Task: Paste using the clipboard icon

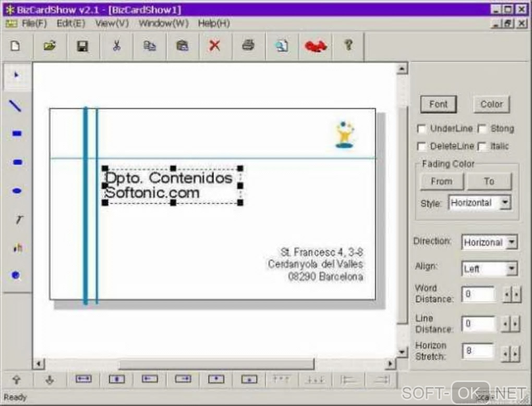Action: [182, 45]
